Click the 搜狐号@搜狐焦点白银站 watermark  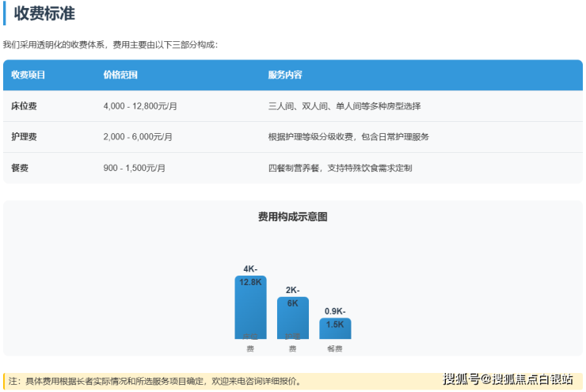click(508, 379)
